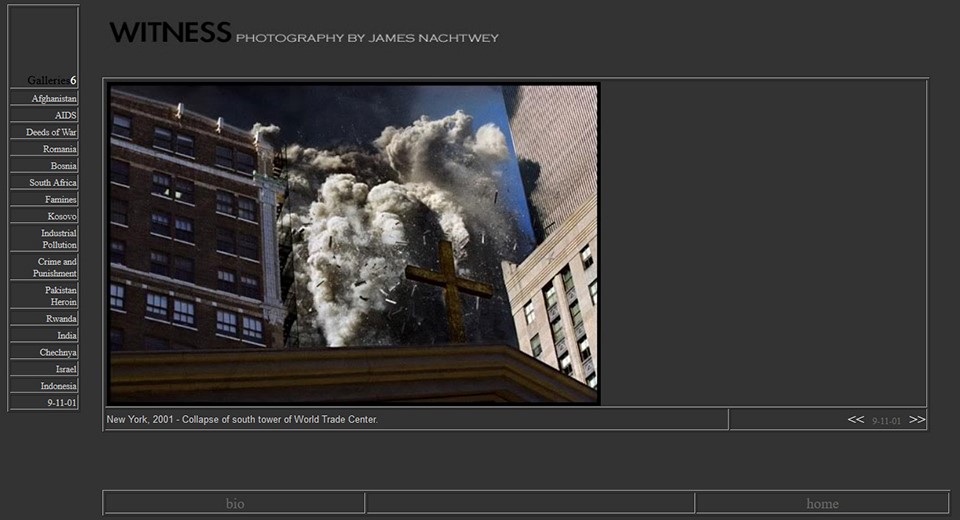This screenshot has height=520, width=960.
Task: Select the Israel gallery
Action: pos(66,369)
